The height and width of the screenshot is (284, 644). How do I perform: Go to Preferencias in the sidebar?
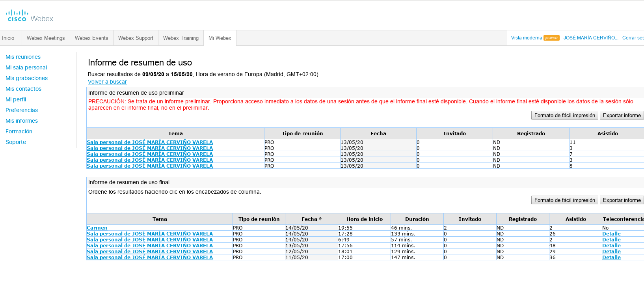tap(22, 110)
